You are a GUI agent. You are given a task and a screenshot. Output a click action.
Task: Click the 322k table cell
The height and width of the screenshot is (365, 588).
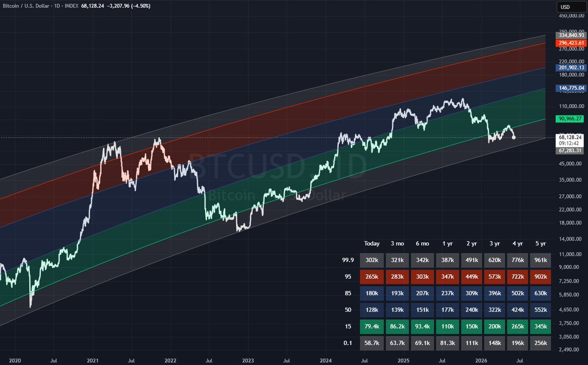494,310
